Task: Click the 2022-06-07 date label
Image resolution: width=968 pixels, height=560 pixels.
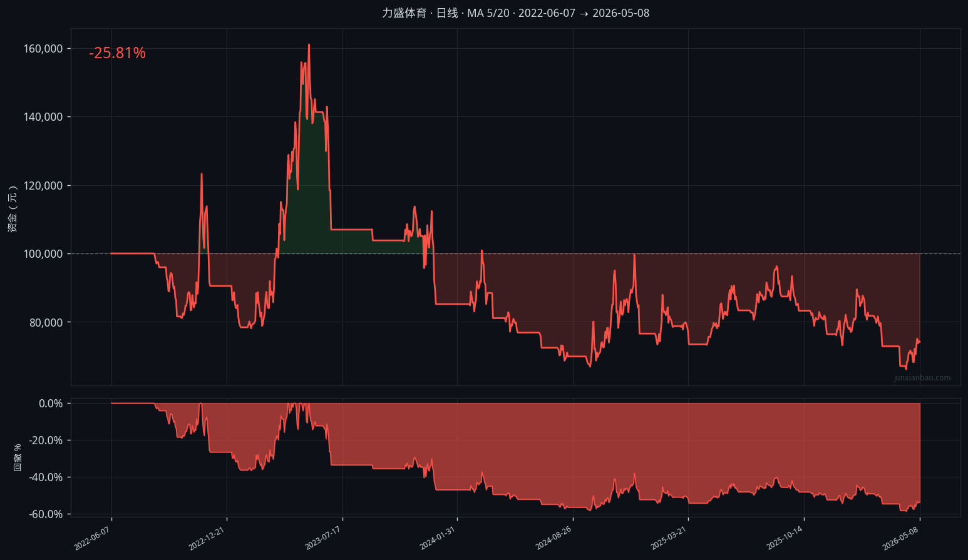Action: [x=92, y=538]
